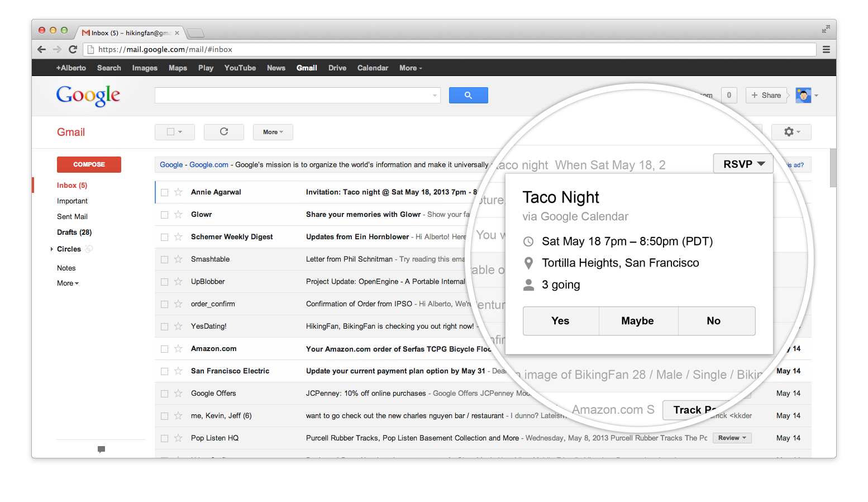The width and height of the screenshot is (868, 502).
Task: Open the account dropdown arrow beside the avatar
Action: (817, 96)
